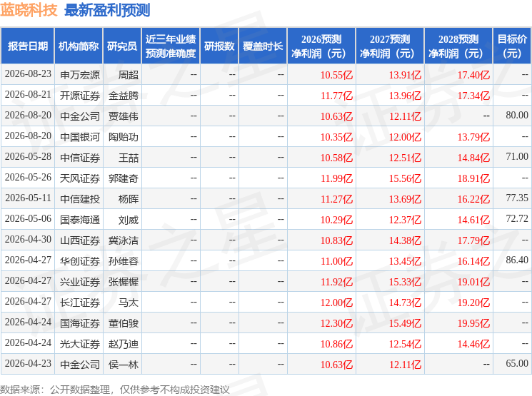Open the 蓝晓科技 title link

pos(29,10)
